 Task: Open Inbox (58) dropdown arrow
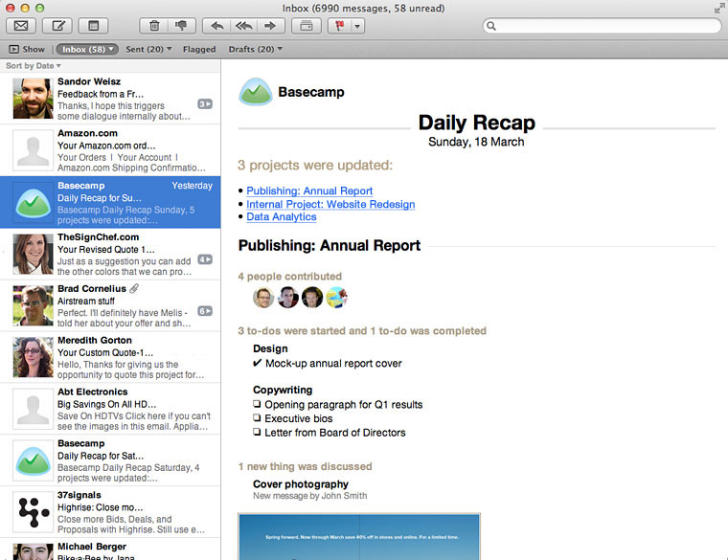pyautogui.click(x=111, y=49)
